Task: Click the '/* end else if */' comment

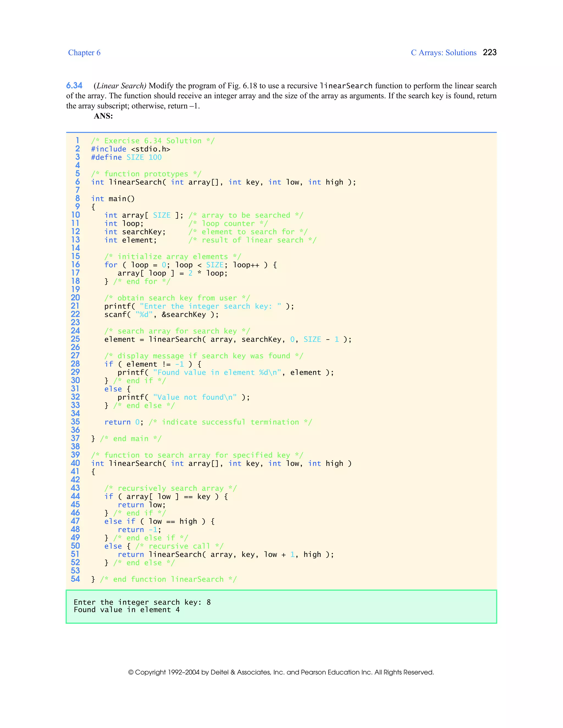Action: pos(150,538)
